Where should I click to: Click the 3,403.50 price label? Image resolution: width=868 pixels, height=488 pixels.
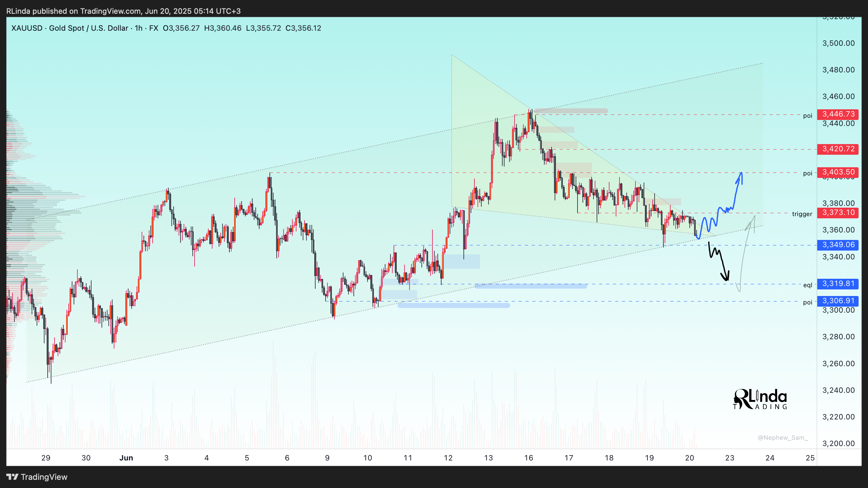838,172
